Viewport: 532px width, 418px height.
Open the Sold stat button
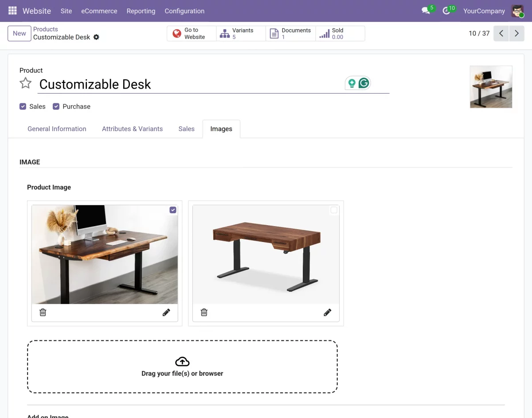340,34
